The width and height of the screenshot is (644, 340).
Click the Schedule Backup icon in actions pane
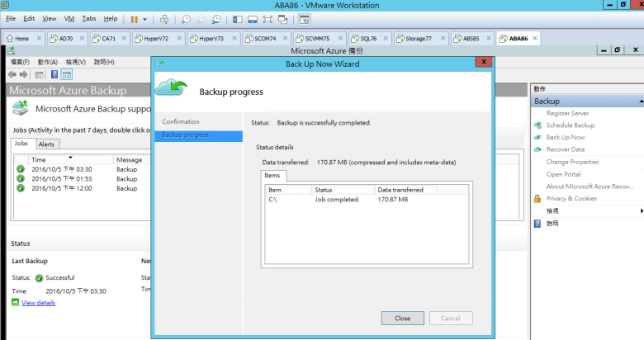[x=537, y=125]
